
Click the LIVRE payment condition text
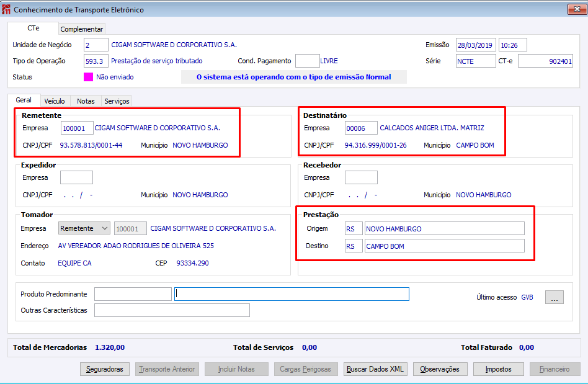(x=329, y=61)
